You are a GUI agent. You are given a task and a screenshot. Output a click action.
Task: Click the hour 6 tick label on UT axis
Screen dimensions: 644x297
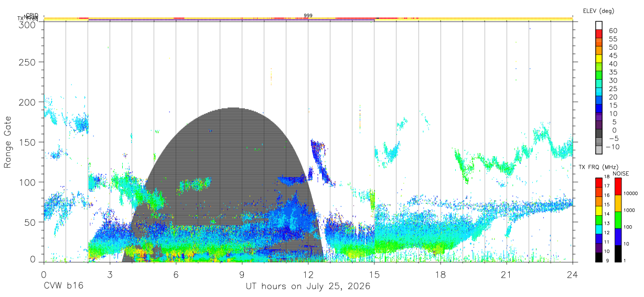(x=176, y=274)
